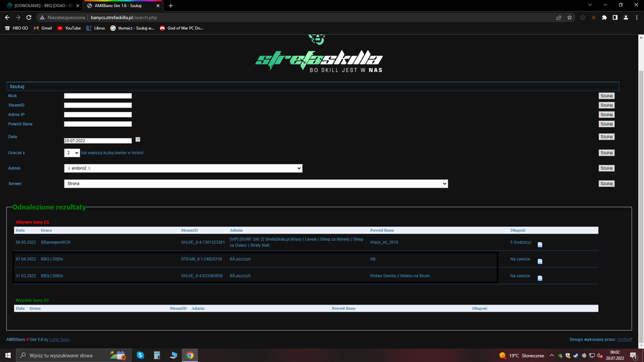This screenshot has width=644, height=362.
Task: Click Szukaj button for Admin
Action: [x=606, y=169]
